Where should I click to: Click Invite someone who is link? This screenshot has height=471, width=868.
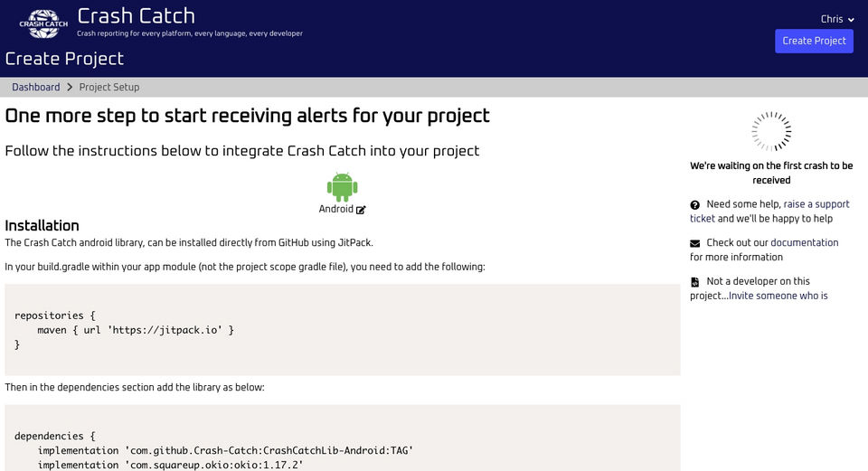[778, 296]
